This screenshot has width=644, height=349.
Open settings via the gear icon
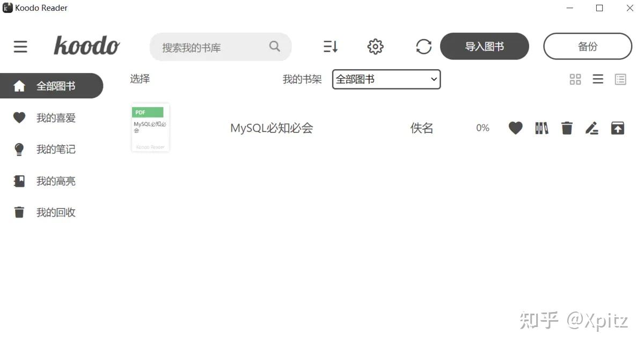point(376,47)
